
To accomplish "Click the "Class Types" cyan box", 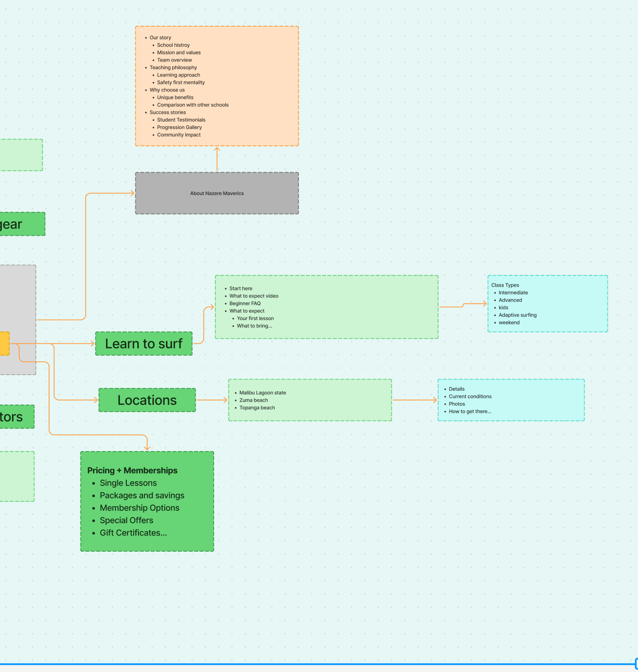I will pyautogui.click(x=547, y=303).
